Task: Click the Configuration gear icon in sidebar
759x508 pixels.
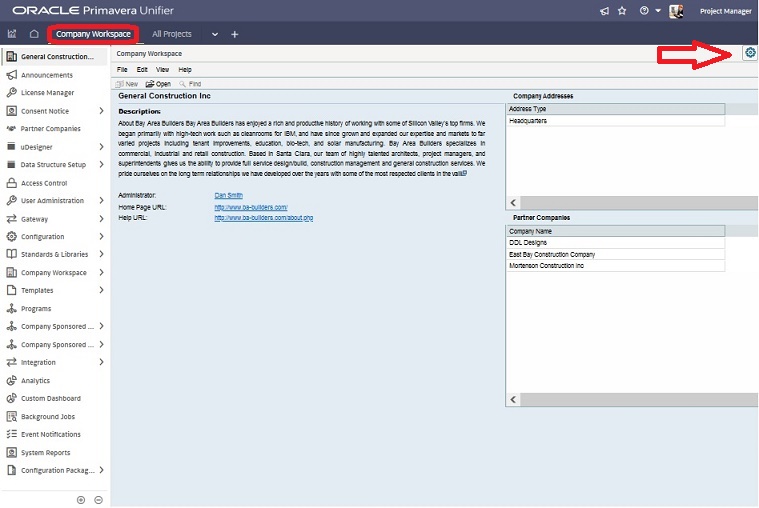Action: (12, 236)
